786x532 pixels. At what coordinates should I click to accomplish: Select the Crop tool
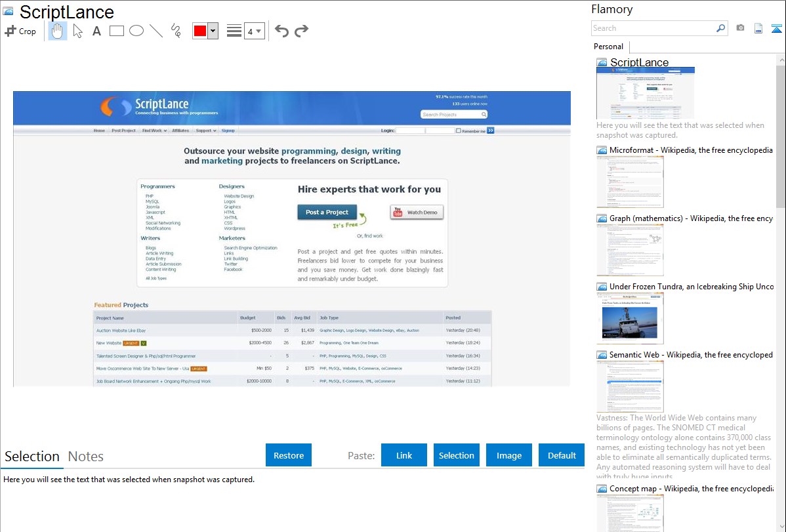pyautogui.click(x=20, y=31)
